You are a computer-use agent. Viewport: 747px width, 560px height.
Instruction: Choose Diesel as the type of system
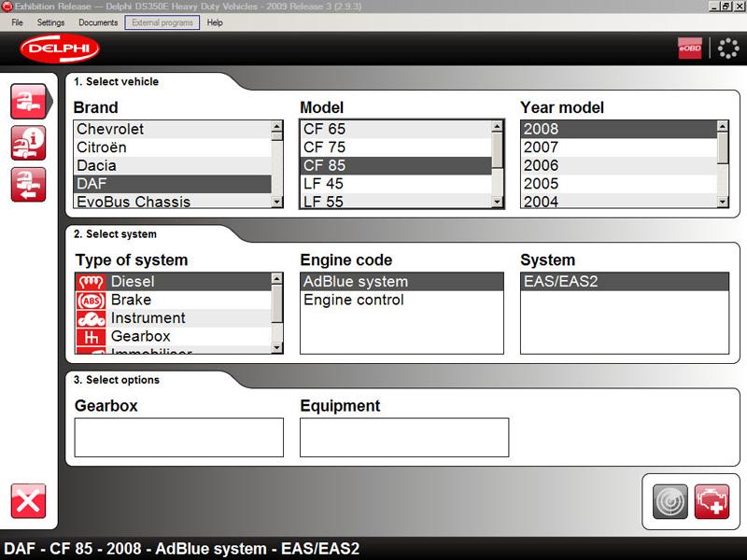174,282
